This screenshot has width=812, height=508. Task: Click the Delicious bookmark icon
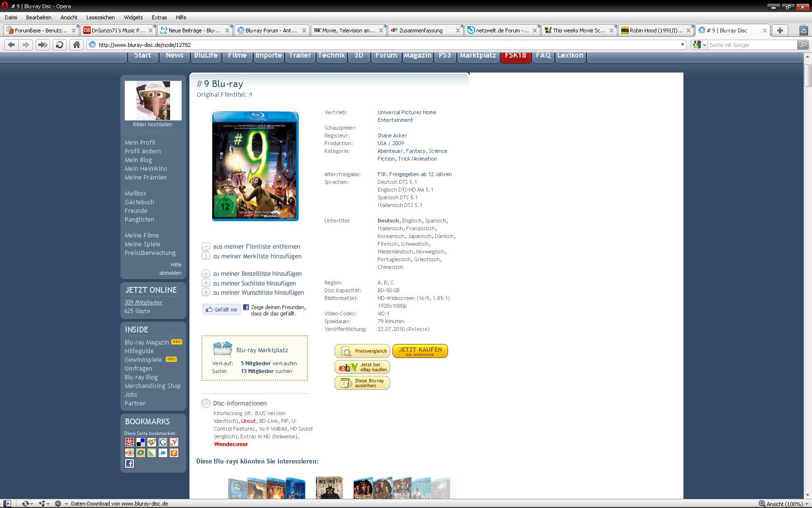click(x=141, y=442)
